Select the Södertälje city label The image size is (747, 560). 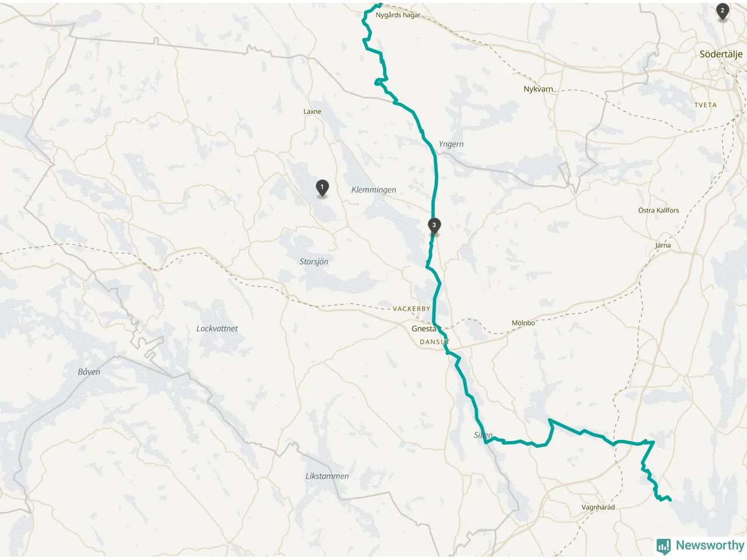(x=721, y=54)
